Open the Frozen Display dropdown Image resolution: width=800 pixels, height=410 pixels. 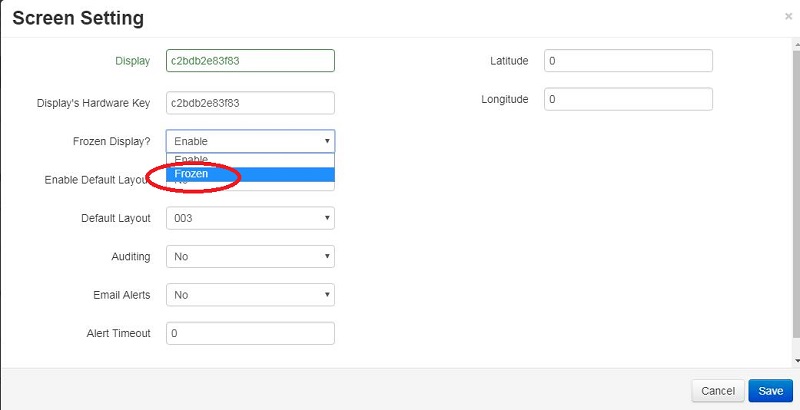[x=250, y=141]
